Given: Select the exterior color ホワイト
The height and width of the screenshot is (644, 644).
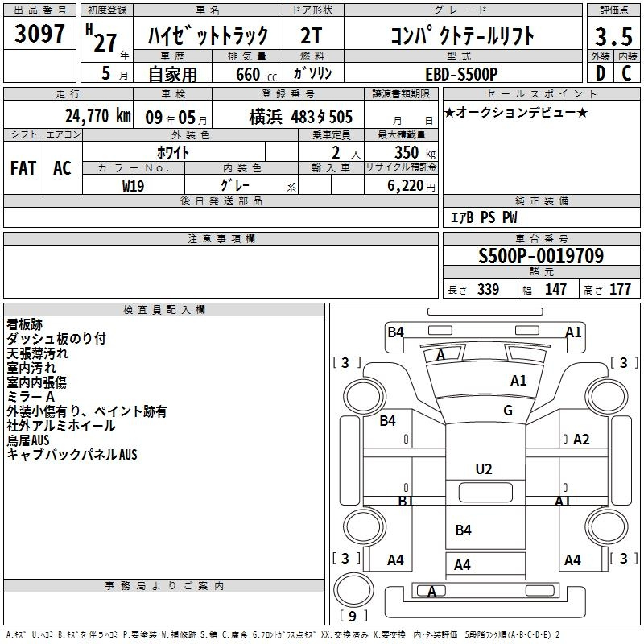Looking at the screenshot, I should click(173, 152).
